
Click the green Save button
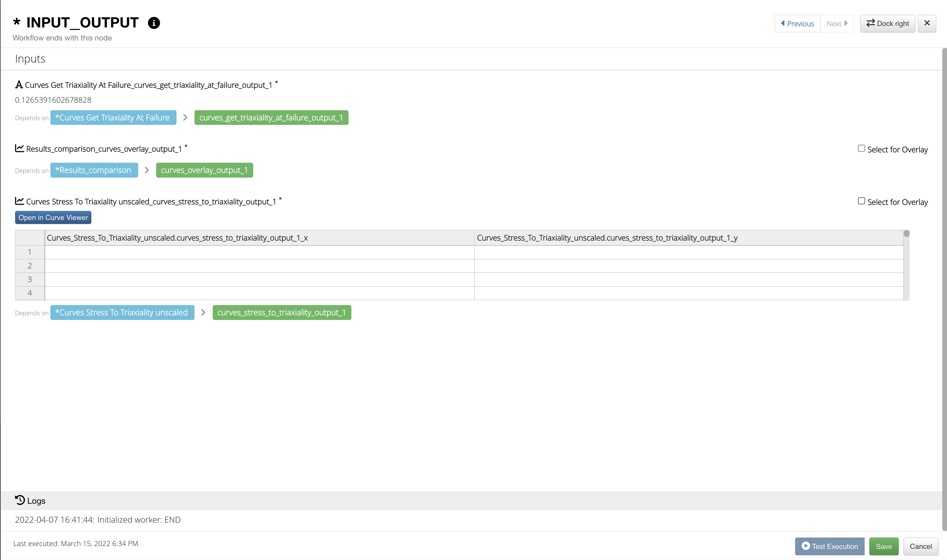click(884, 547)
